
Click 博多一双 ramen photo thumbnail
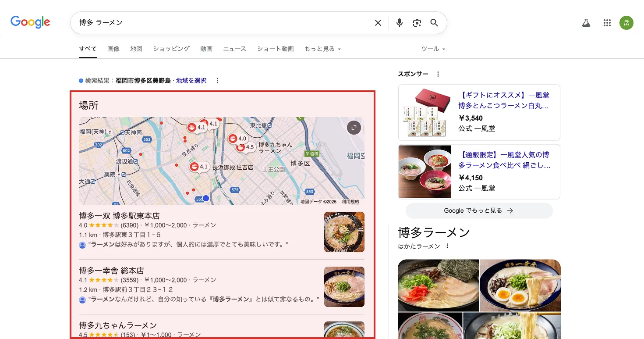click(x=344, y=232)
